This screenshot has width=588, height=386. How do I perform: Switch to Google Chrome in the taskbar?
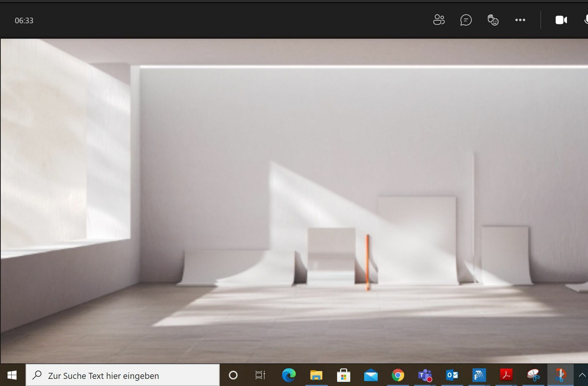click(398, 375)
